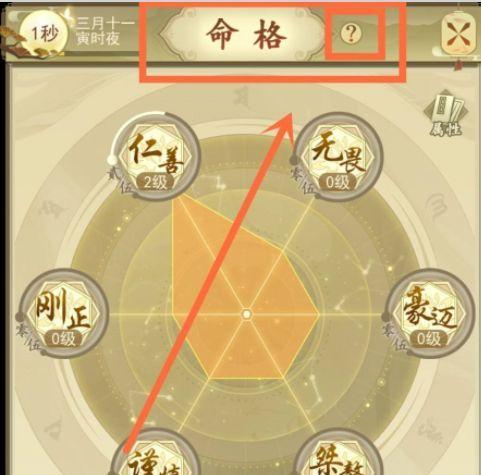Click the 贰/伍 progress label beside 仁善
This screenshot has width=481, height=475.
pyautogui.click(x=119, y=181)
